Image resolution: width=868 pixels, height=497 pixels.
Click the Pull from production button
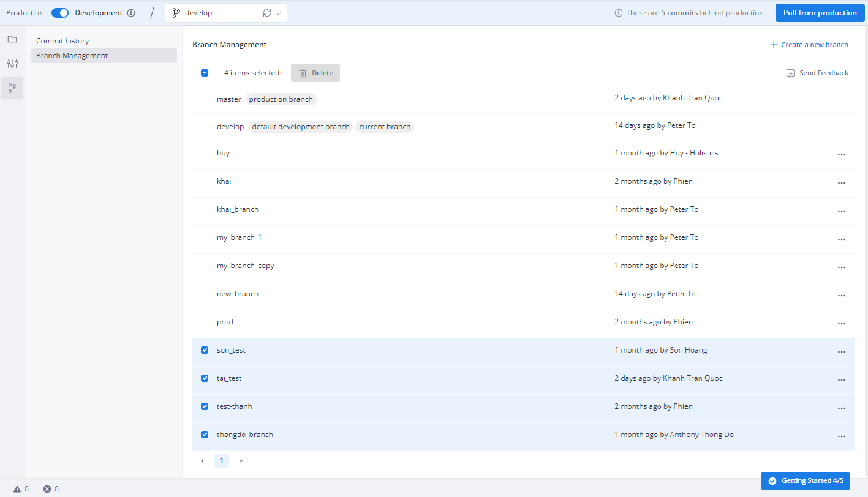tap(820, 12)
